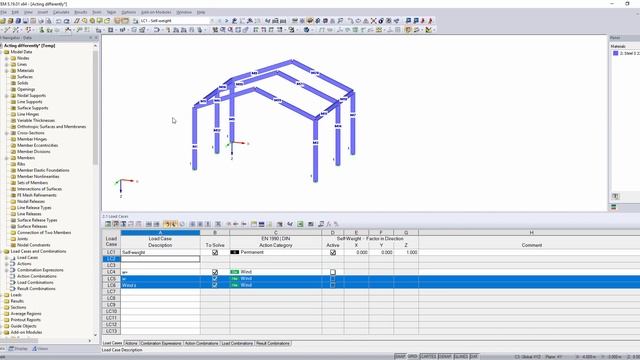This screenshot has height=360, width=640.
Task: Click the panel settings icon below Materials
Action: pos(616,196)
